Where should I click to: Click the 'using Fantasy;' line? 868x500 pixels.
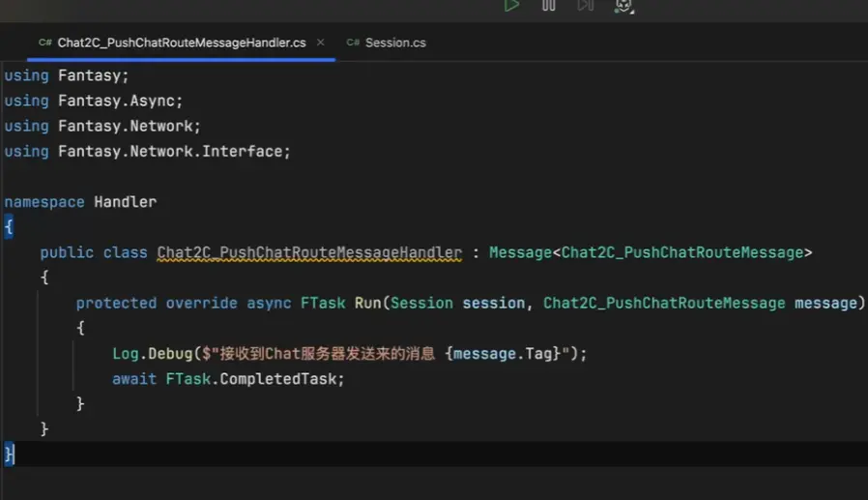(67, 75)
